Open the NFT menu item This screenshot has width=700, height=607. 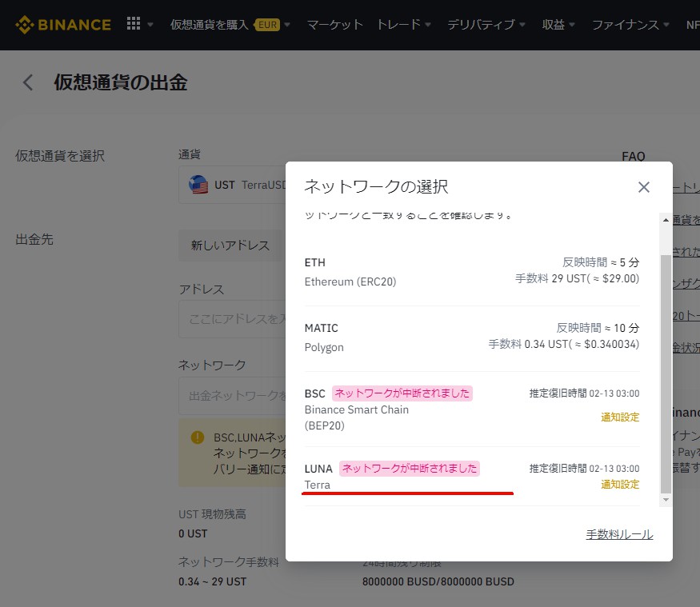[693, 25]
